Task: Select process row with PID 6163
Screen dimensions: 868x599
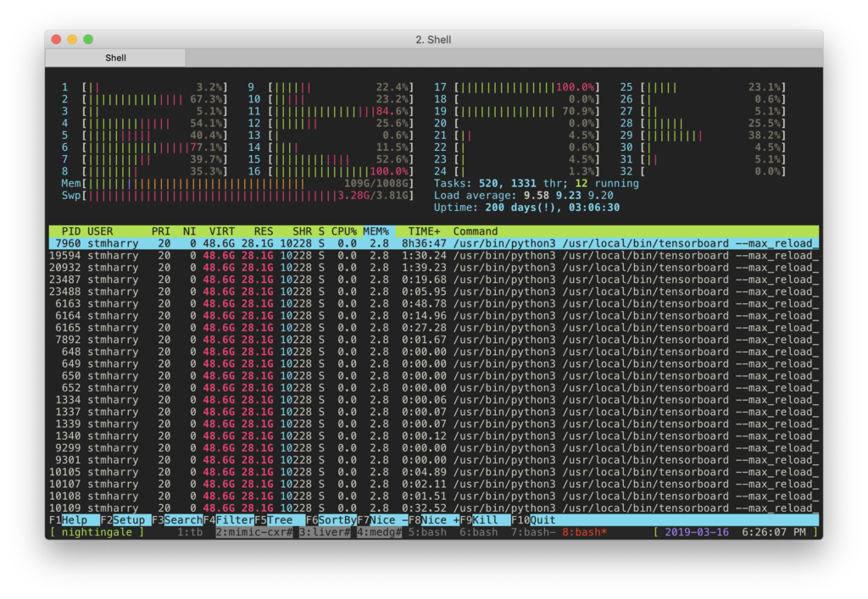Action: pos(433,303)
